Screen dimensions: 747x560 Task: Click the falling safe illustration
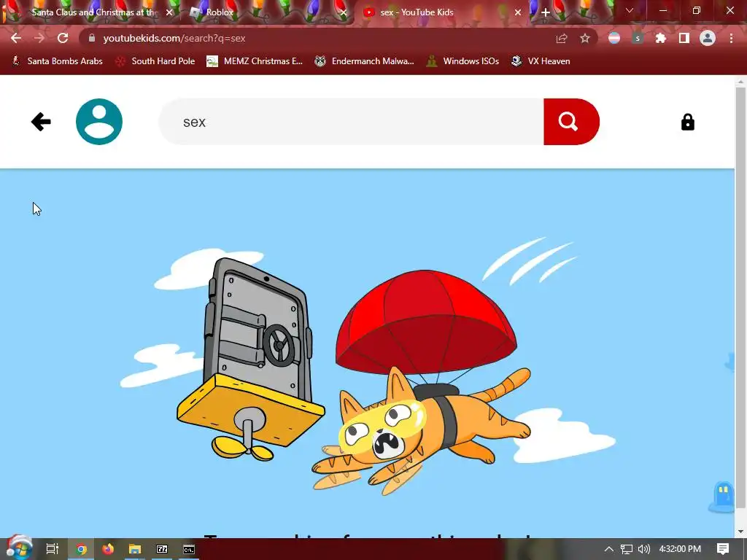[x=251, y=360]
